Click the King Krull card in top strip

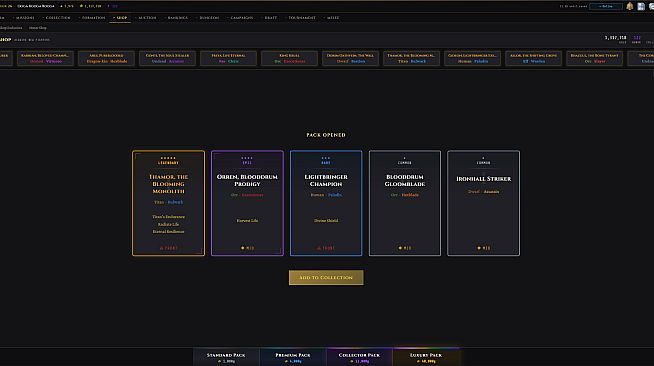click(x=289, y=58)
